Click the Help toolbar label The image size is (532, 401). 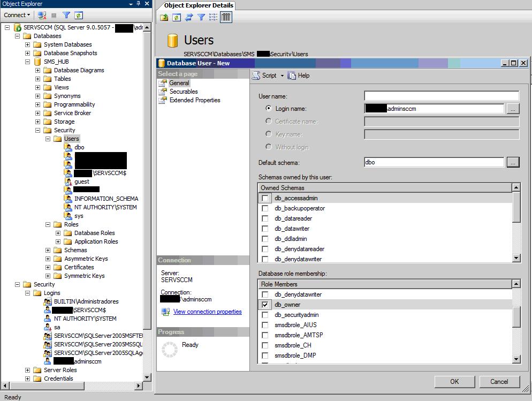[x=303, y=75]
